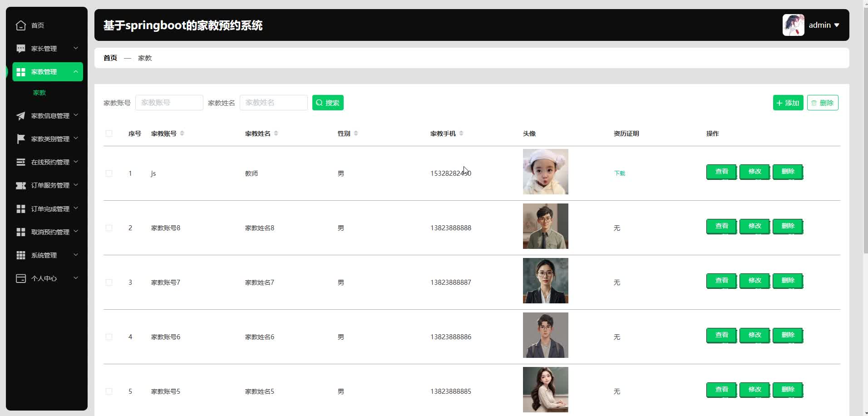Click the 搜索 search button
The image size is (868, 416).
tap(328, 103)
